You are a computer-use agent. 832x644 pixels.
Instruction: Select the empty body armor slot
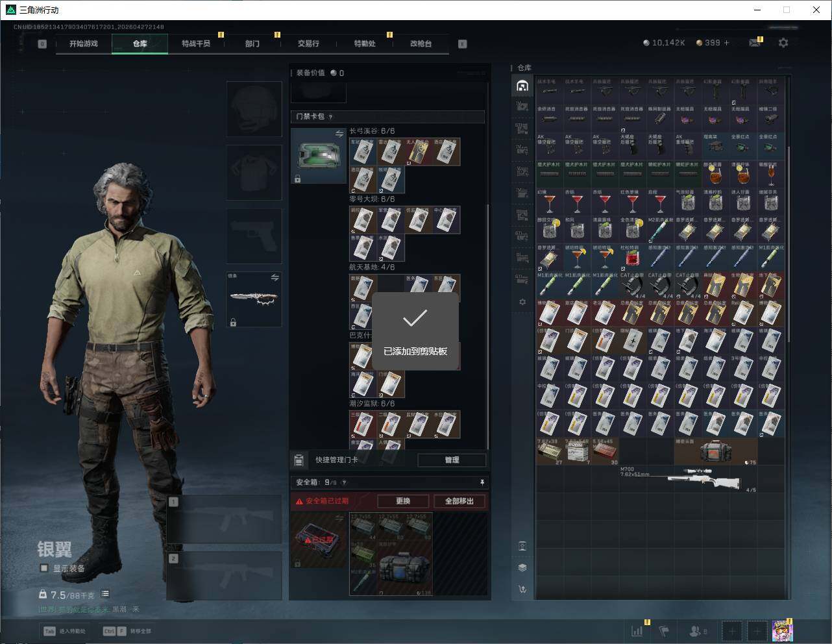[254, 172]
